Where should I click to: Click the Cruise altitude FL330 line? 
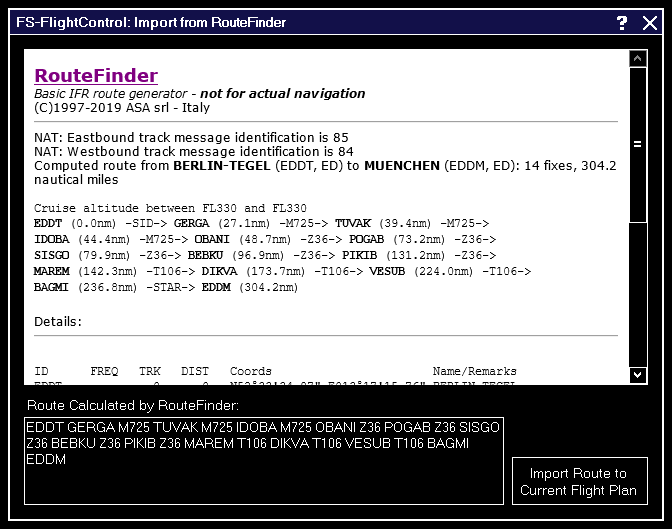170,208
